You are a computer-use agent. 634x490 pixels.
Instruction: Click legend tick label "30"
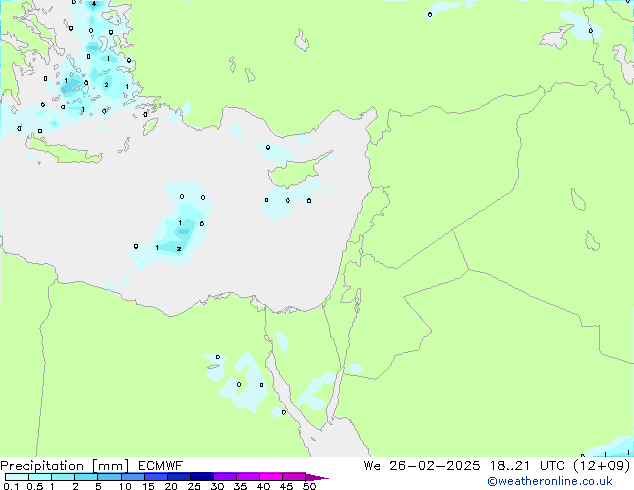click(x=217, y=486)
